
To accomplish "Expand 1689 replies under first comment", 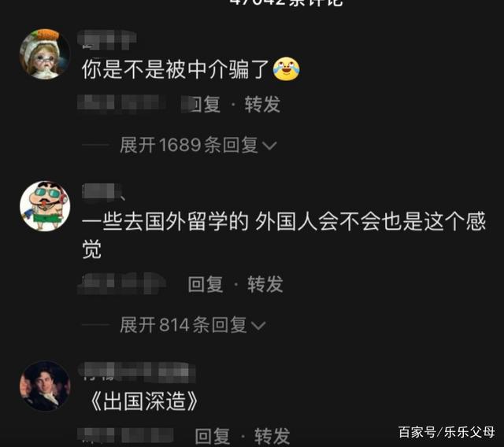I will click(x=198, y=145).
